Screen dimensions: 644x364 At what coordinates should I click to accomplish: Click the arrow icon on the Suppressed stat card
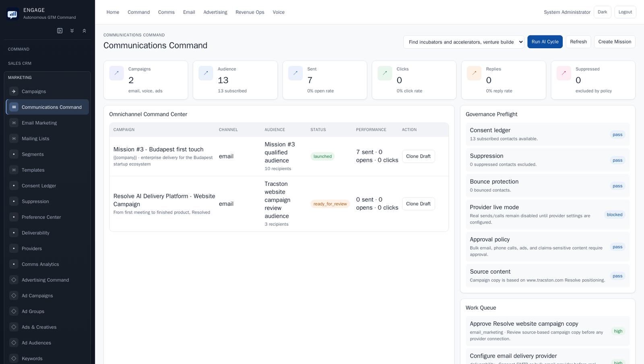click(x=564, y=73)
